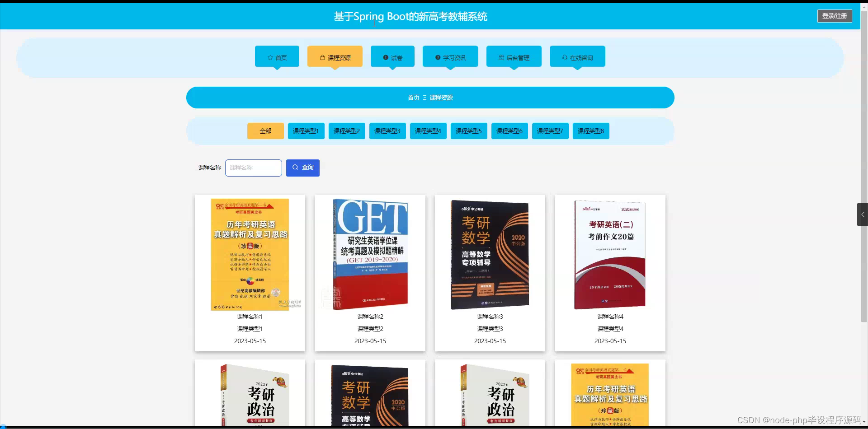
Task: Click the info icon on the 试卷 nav button
Action: [385, 57]
